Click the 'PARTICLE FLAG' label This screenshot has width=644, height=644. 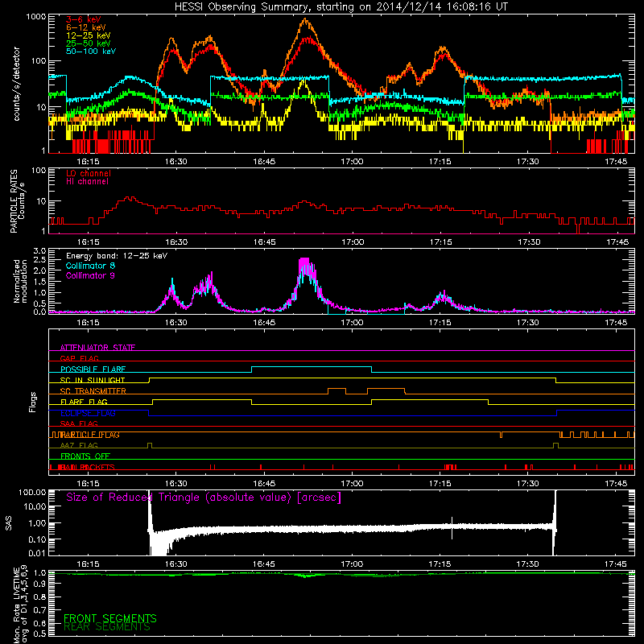(90, 435)
